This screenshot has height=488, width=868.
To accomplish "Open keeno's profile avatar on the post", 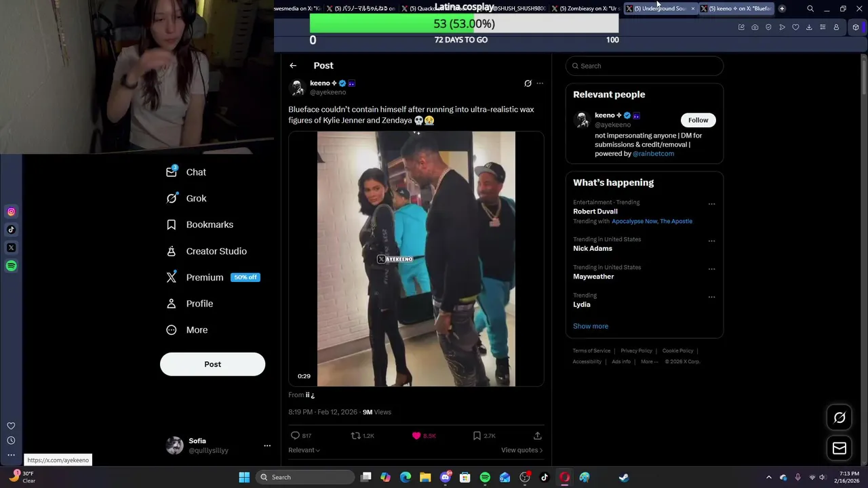I will (297, 87).
